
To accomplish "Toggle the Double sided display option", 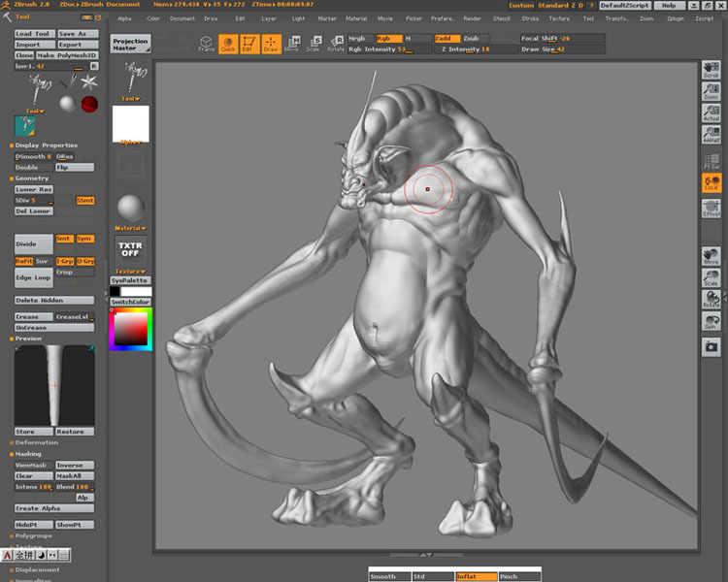I will 34,168.
